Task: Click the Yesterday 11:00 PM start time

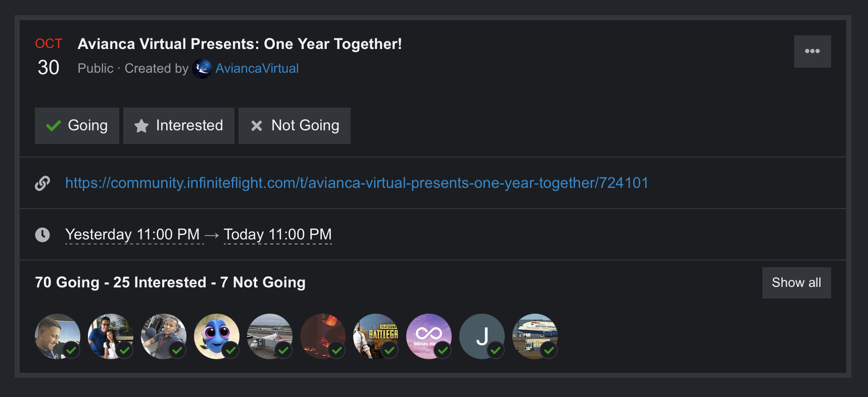Action: [132, 234]
